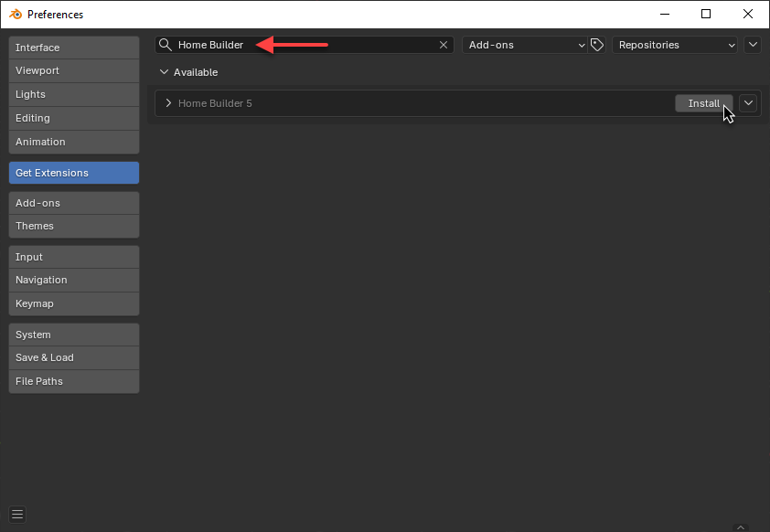
Task: Select the File Paths section
Action: (74, 381)
